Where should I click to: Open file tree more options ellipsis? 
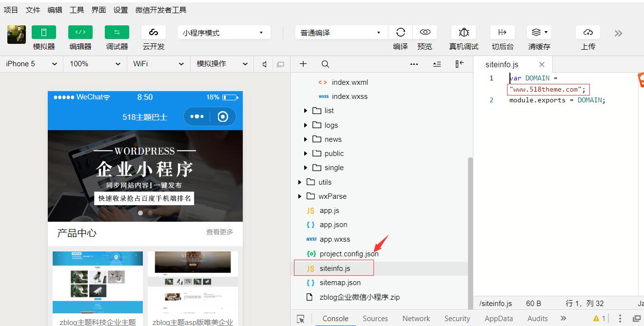click(414, 64)
